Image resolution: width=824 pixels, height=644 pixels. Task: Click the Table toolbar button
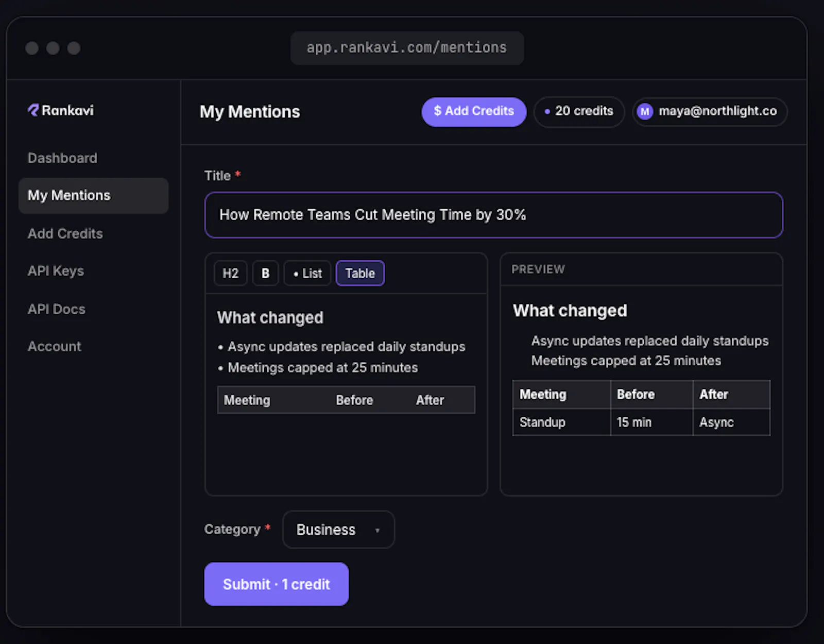360,273
